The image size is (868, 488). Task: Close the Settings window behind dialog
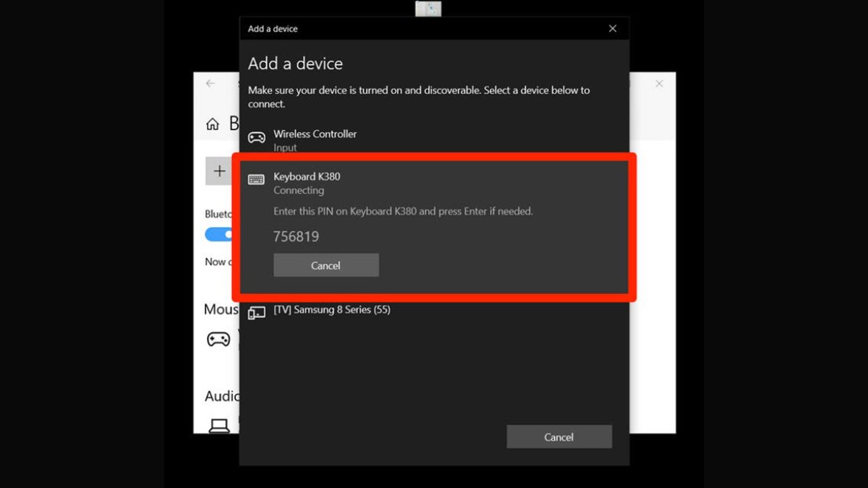pos(659,84)
